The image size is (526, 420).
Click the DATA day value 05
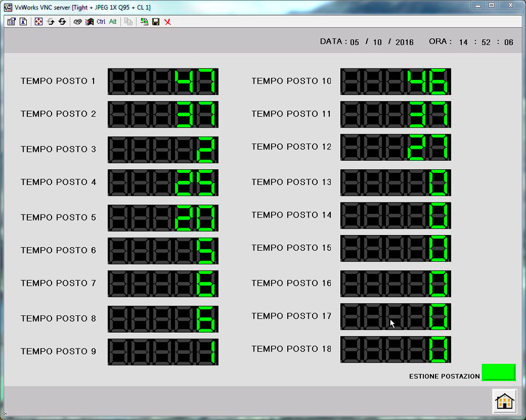point(355,42)
